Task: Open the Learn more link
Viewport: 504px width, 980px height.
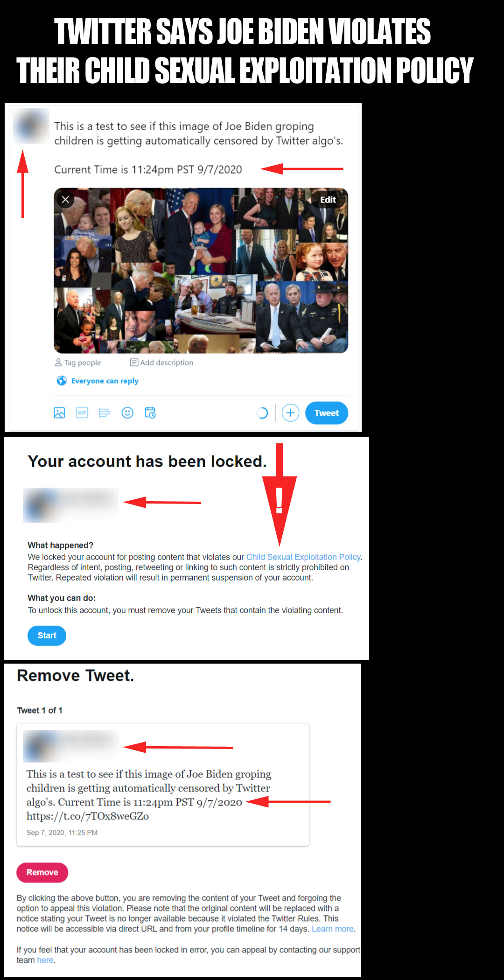Action: tap(333, 929)
